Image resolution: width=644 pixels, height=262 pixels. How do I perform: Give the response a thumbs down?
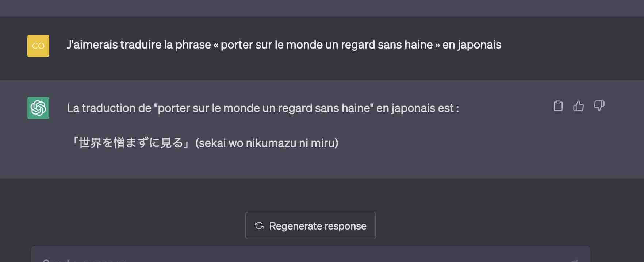click(x=599, y=106)
